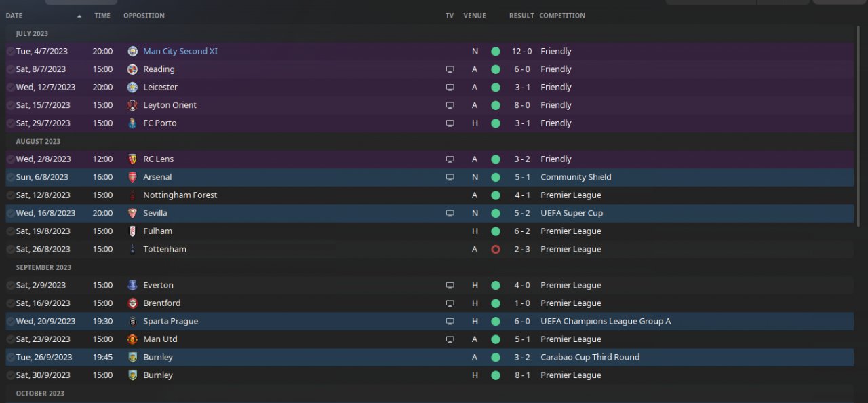The height and width of the screenshot is (403, 868).
Task: Click the red loss indicator for Tottenham
Action: 496,250
